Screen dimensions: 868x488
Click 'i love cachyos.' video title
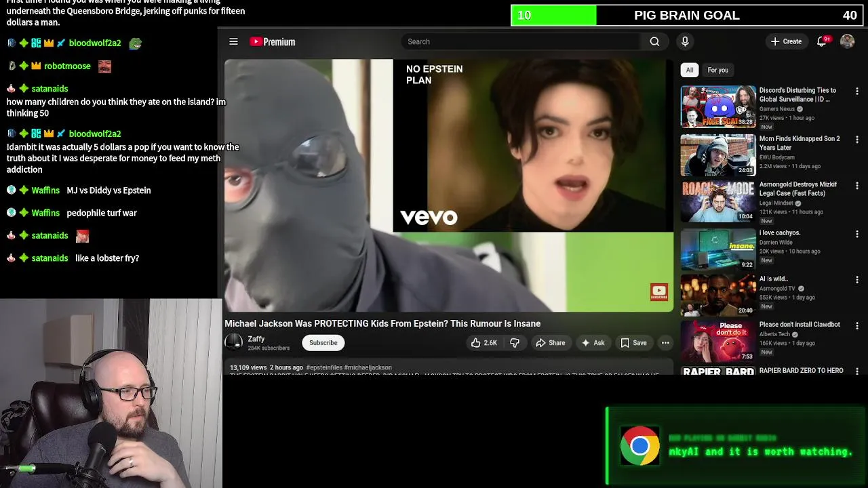click(x=780, y=232)
